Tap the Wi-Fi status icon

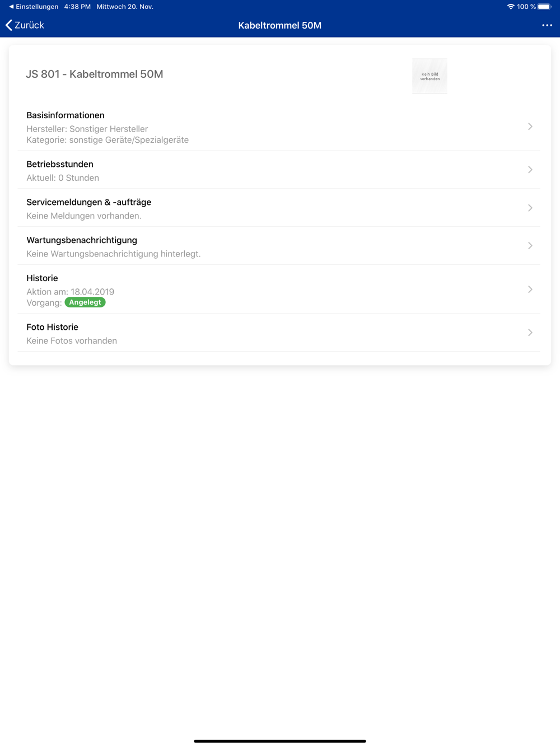pyautogui.click(x=510, y=7)
